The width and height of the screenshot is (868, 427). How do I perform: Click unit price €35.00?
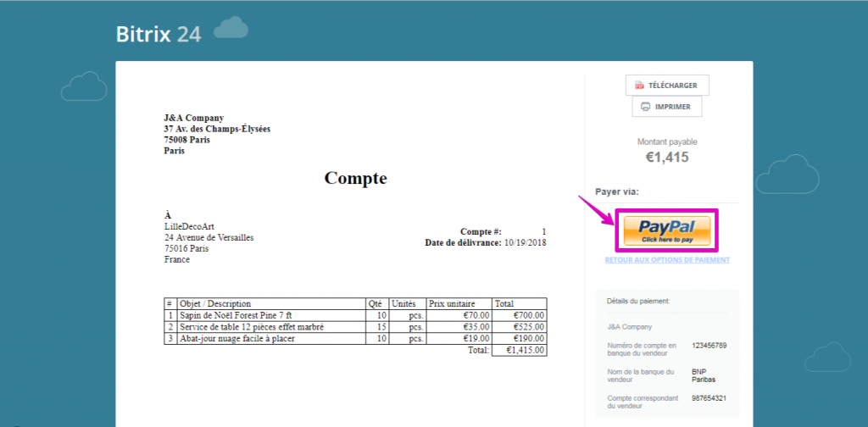pos(476,327)
